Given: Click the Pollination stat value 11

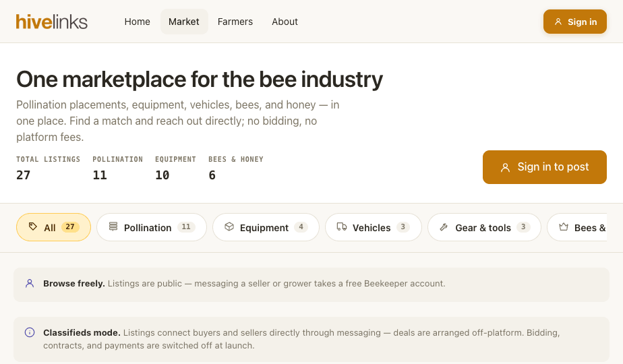Looking at the screenshot, I should coord(100,175).
